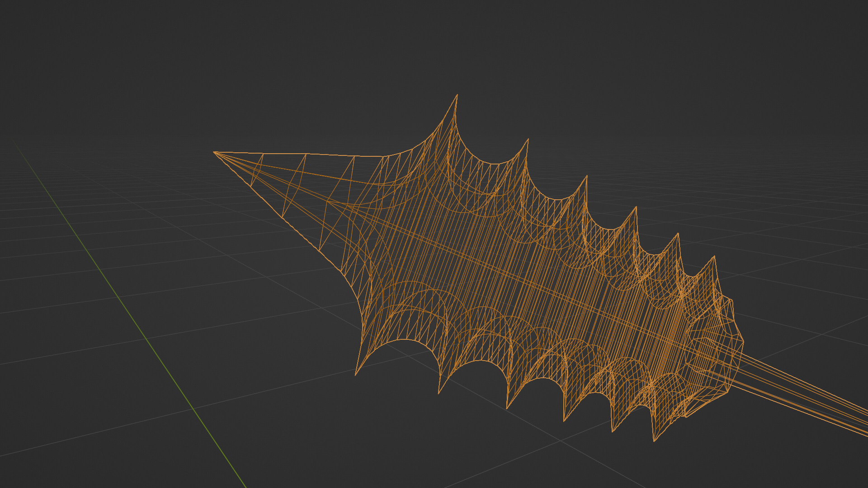Click the rightmost bottom spike tip
868x488 pixels.
(654, 441)
